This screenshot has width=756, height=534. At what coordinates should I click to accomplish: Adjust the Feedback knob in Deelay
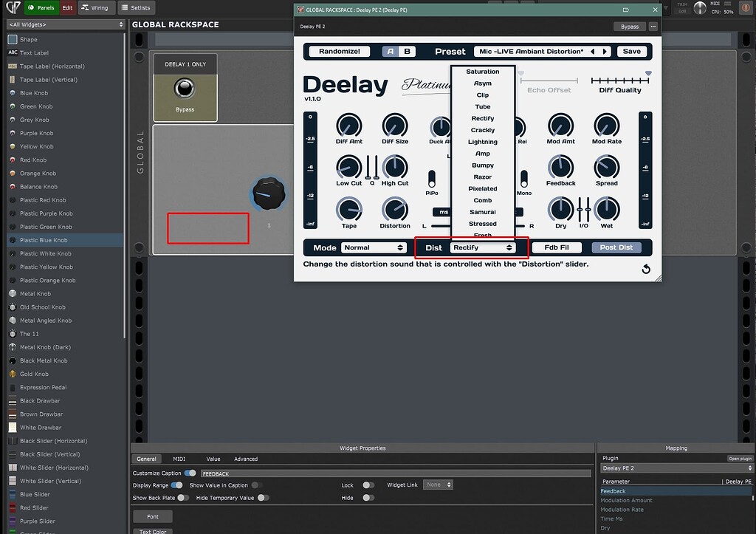560,168
